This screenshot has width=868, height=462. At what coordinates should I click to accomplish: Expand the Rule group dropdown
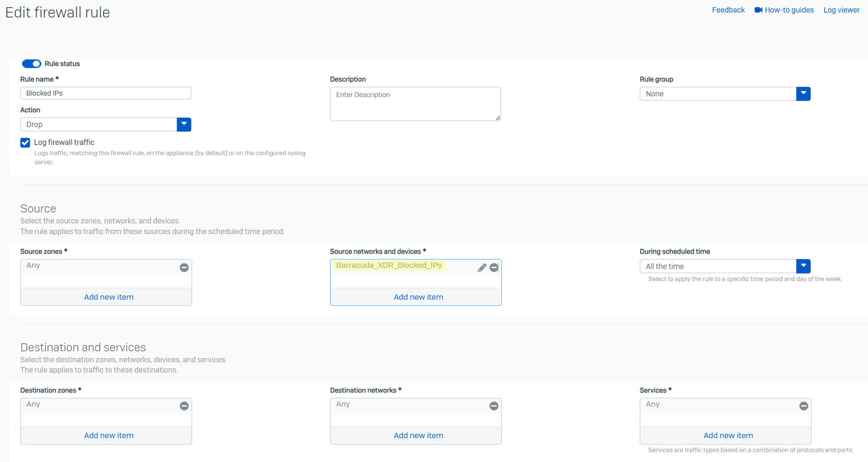(803, 93)
